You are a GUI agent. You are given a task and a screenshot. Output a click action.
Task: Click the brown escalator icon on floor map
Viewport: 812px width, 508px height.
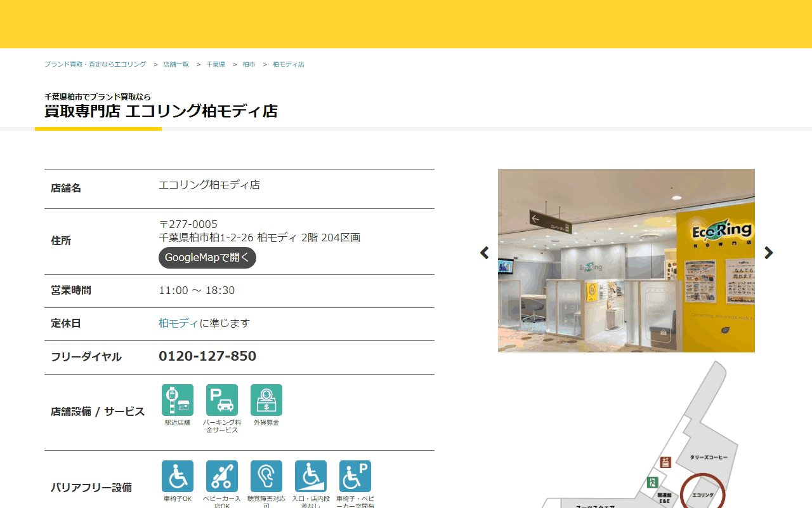[665, 462]
